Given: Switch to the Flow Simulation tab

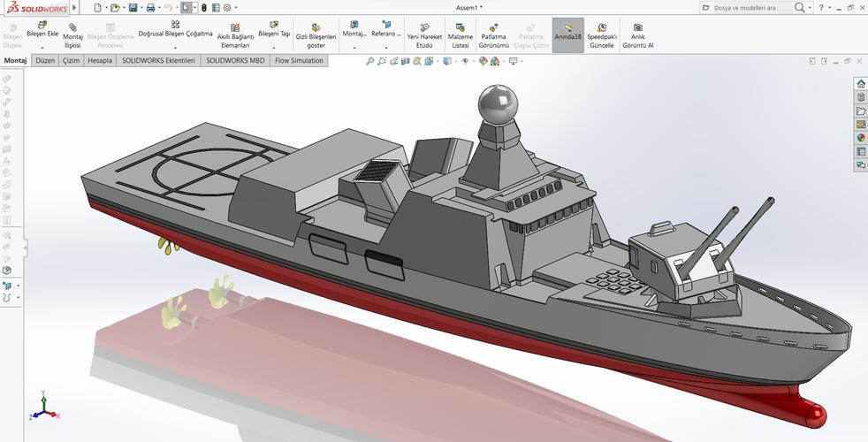Looking at the screenshot, I should [x=299, y=61].
